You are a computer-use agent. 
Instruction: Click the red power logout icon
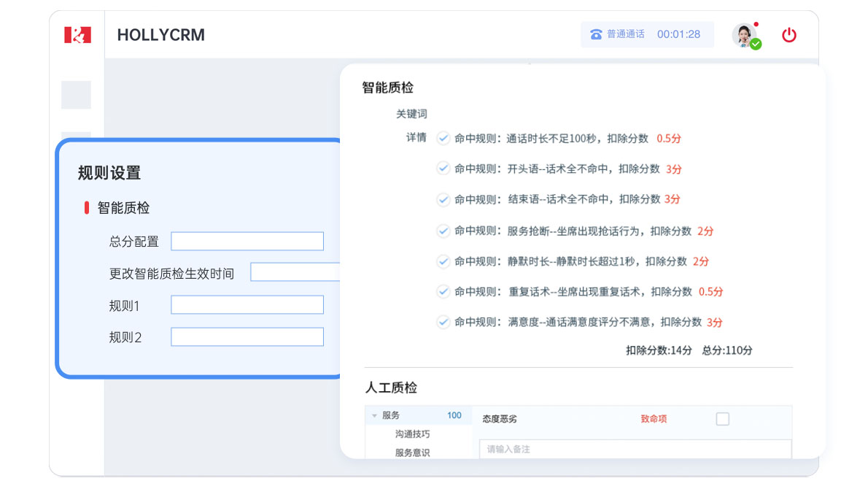click(788, 35)
